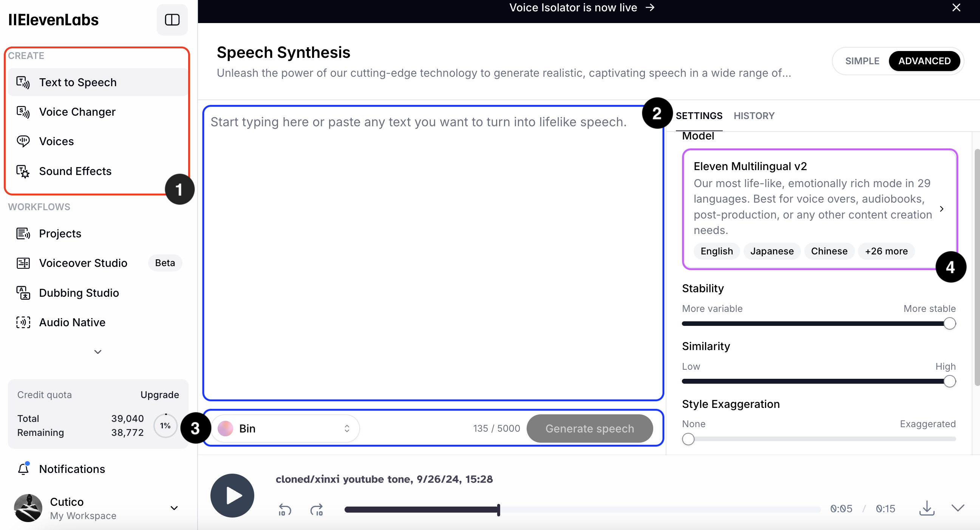Image resolution: width=980 pixels, height=530 pixels.
Task: Click the 38,772 remaining credits value
Action: pyautogui.click(x=127, y=432)
